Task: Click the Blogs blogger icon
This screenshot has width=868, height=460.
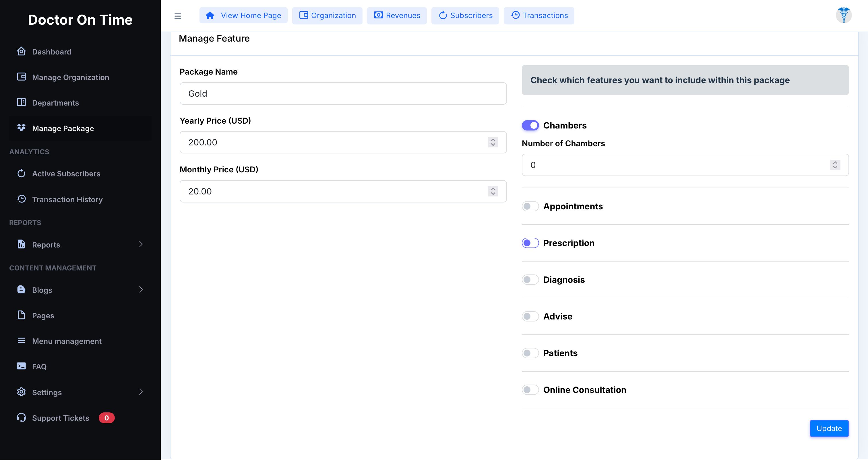Action: (21, 289)
